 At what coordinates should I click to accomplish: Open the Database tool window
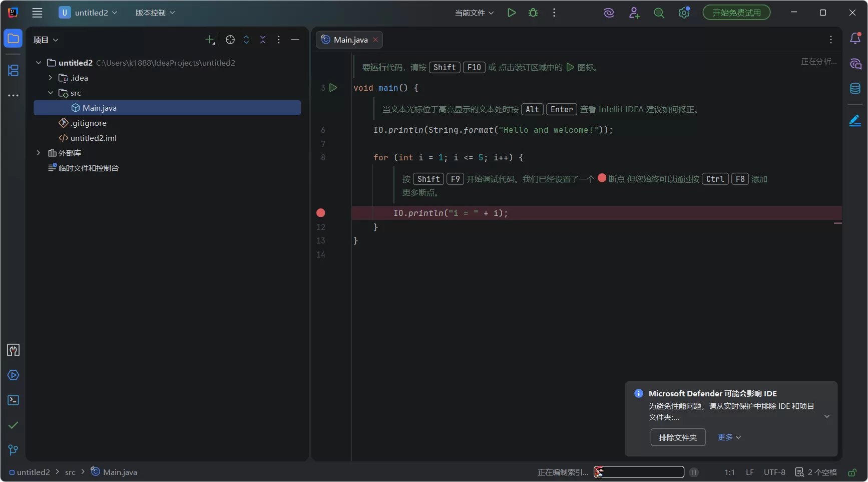point(855,89)
